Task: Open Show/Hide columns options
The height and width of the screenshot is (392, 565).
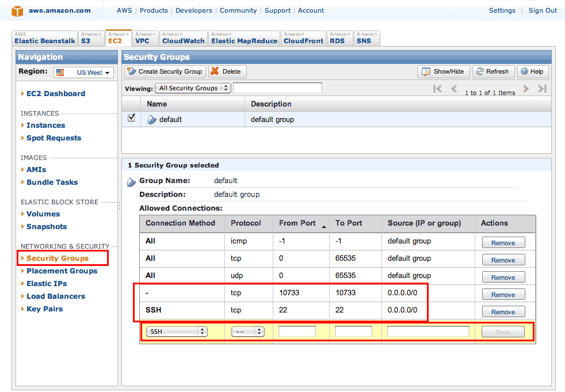Action: (444, 71)
